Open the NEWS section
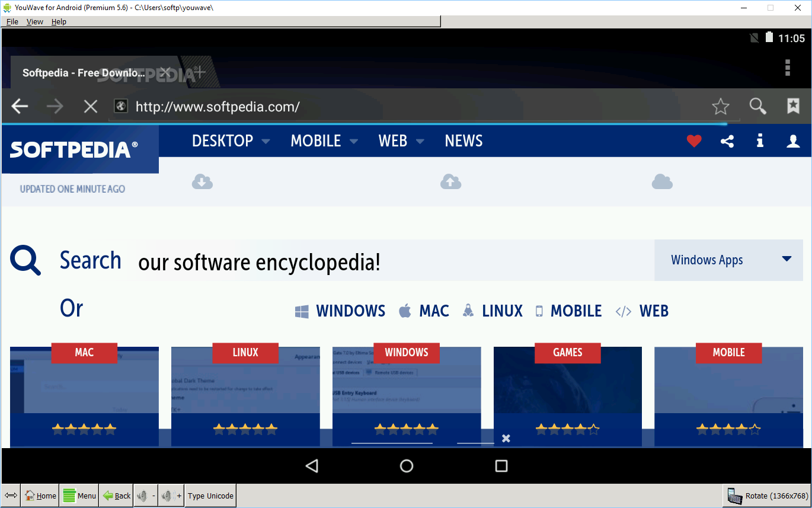Screen dimensions: 812x508 click(463, 141)
